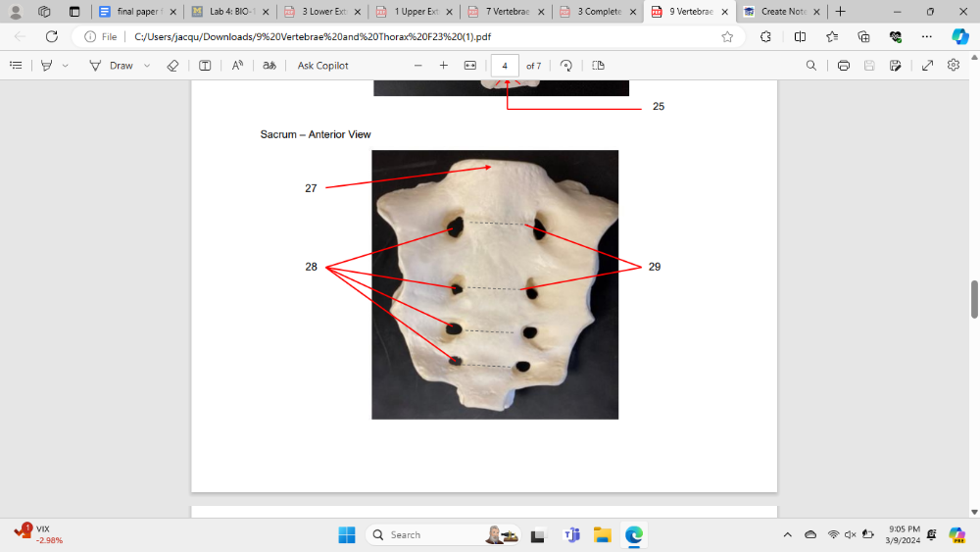
Task: Activate the Read aloud icon
Action: coord(237,66)
